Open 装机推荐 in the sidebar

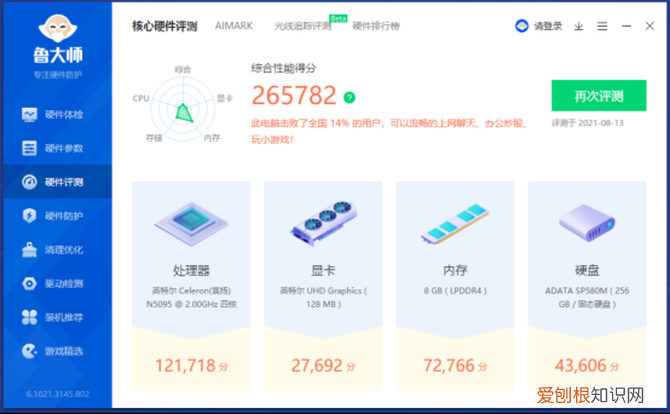pos(58,317)
